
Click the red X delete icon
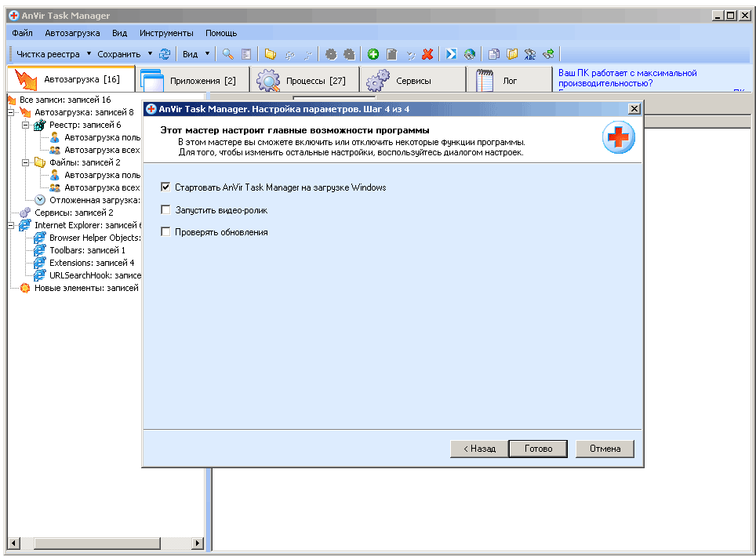[x=427, y=54]
